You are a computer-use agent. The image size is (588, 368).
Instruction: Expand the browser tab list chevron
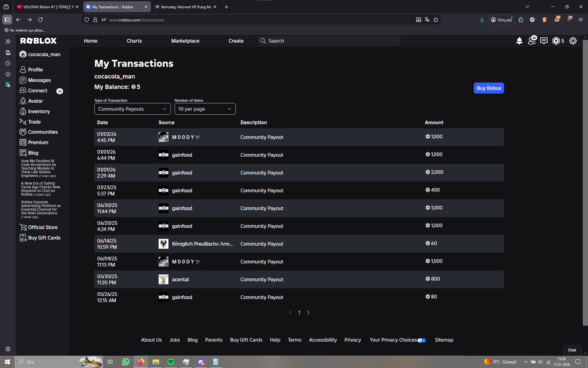tap(527, 7)
